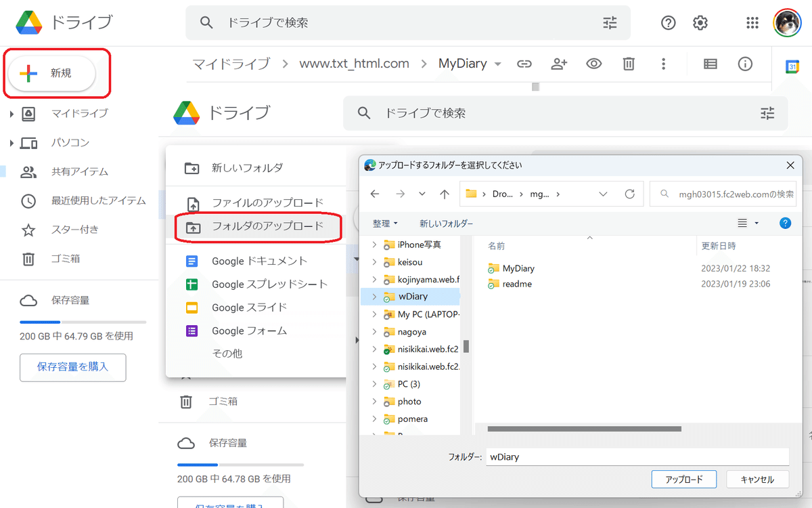Open the 整理 dropdown menu
Screen dimensions: 812x508
coord(385,223)
